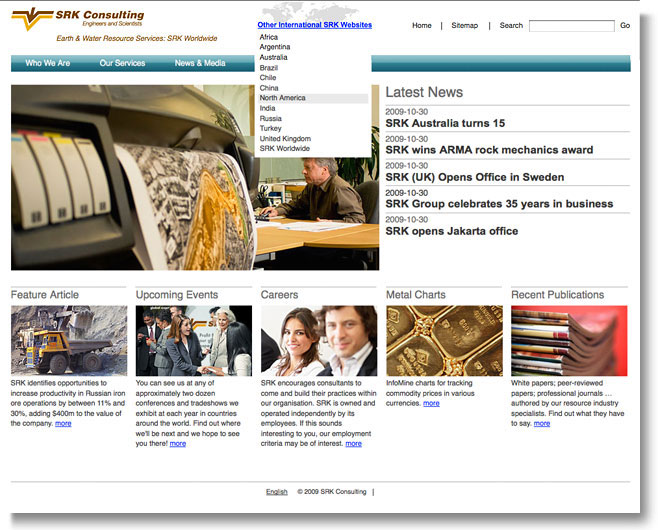This screenshot has width=658, height=530.
Task: Click the Metal Charts gold bars image
Action: pyautogui.click(x=444, y=340)
